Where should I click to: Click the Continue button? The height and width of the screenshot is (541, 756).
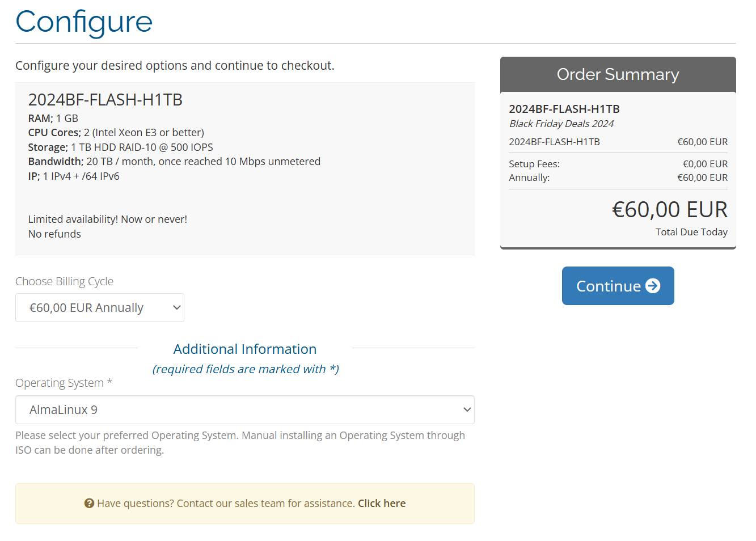pos(618,286)
